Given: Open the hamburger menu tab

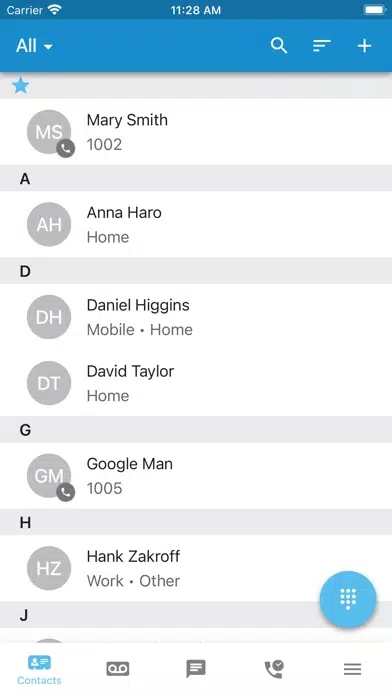Looking at the screenshot, I should (352, 669).
